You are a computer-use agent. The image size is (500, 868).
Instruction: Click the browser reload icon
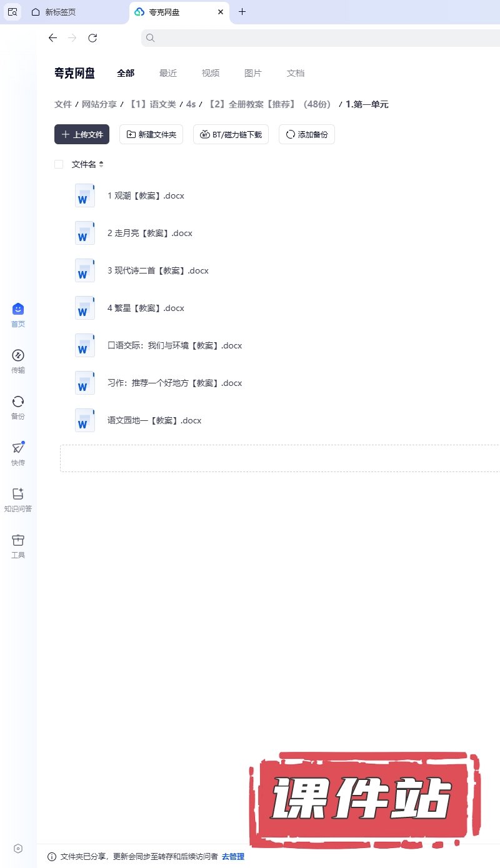(x=92, y=38)
